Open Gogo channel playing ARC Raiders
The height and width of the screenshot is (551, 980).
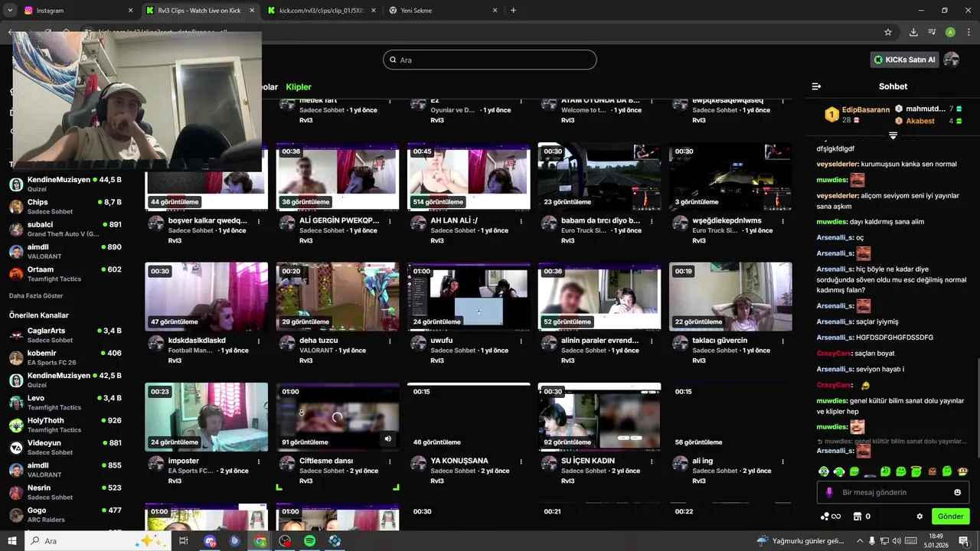tap(65, 515)
